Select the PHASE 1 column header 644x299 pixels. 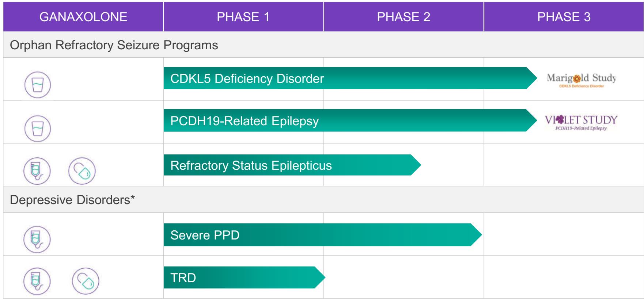point(243,17)
